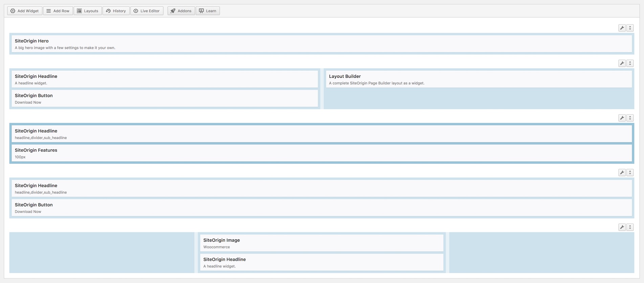Select the SiteOrigin Button widget under the two-column Headline
Viewport: 644px width, 283px height.
tap(165, 98)
